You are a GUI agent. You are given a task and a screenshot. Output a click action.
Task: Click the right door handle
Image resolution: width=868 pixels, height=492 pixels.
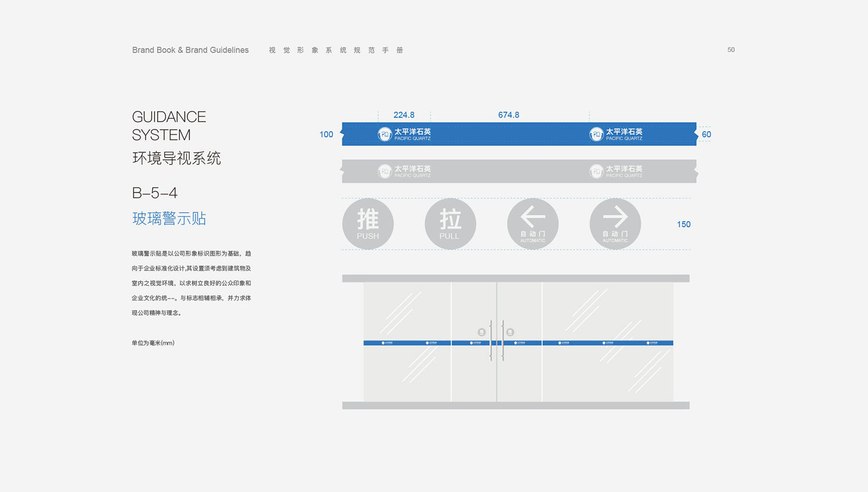point(502,340)
